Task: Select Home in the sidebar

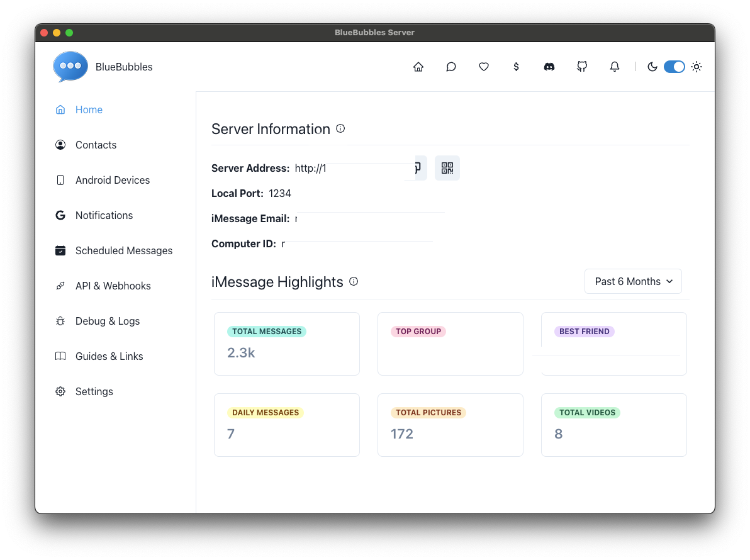Action: click(89, 110)
